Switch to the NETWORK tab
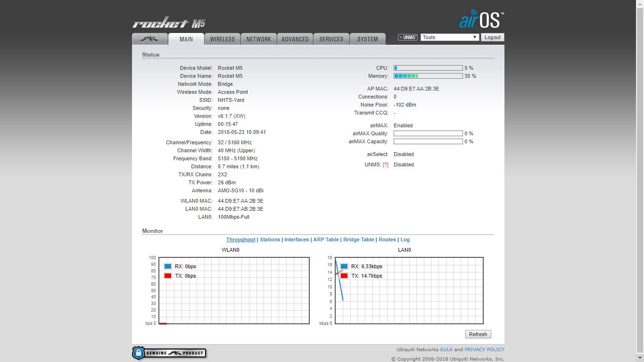This screenshot has height=362, width=644. coord(259,39)
